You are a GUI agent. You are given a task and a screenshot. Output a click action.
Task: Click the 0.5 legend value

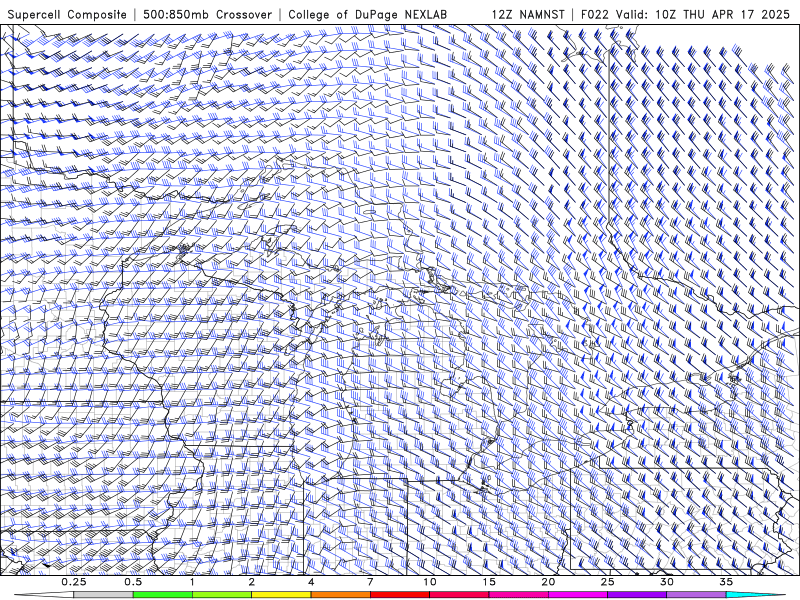(x=133, y=582)
